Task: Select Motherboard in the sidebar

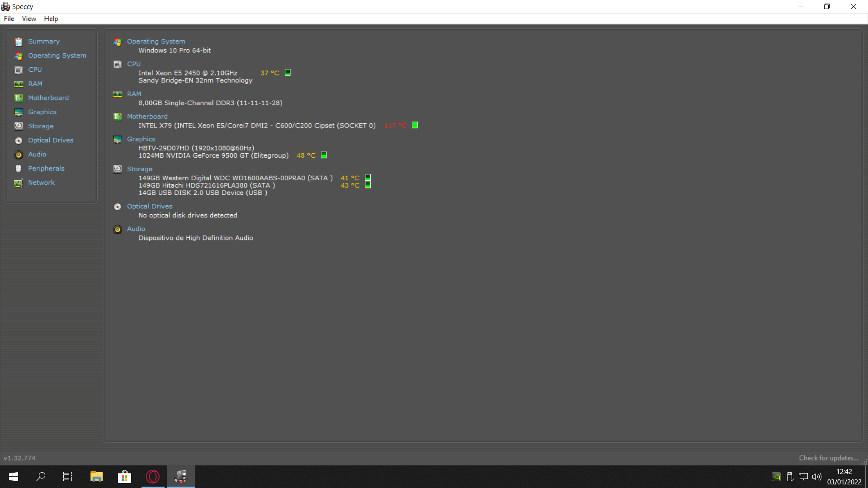Action: [48, 98]
